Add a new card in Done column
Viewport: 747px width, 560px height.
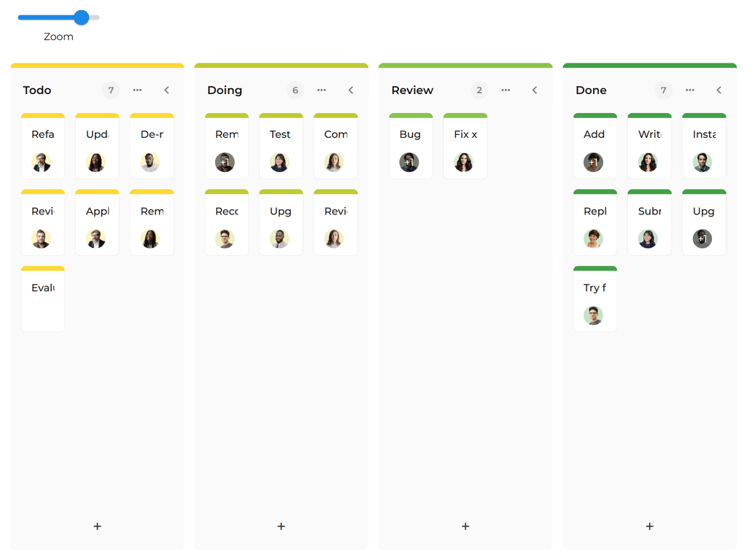[x=649, y=526]
